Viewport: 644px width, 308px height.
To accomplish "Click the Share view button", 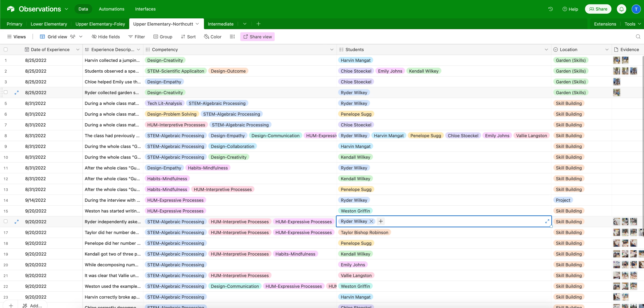I will tap(257, 37).
